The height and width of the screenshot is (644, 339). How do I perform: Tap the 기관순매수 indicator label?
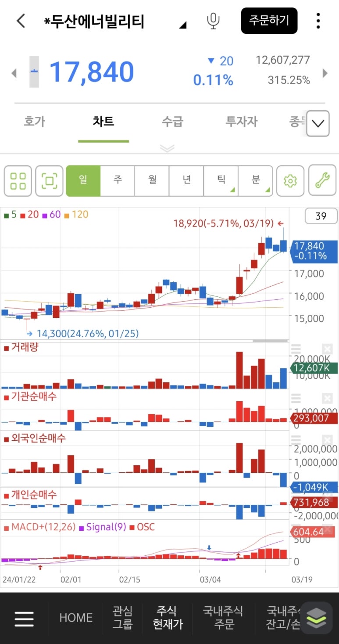(x=30, y=396)
